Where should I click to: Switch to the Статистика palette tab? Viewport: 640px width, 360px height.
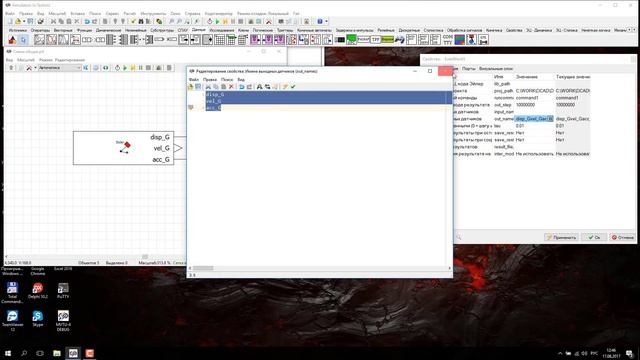coord(433,30)
